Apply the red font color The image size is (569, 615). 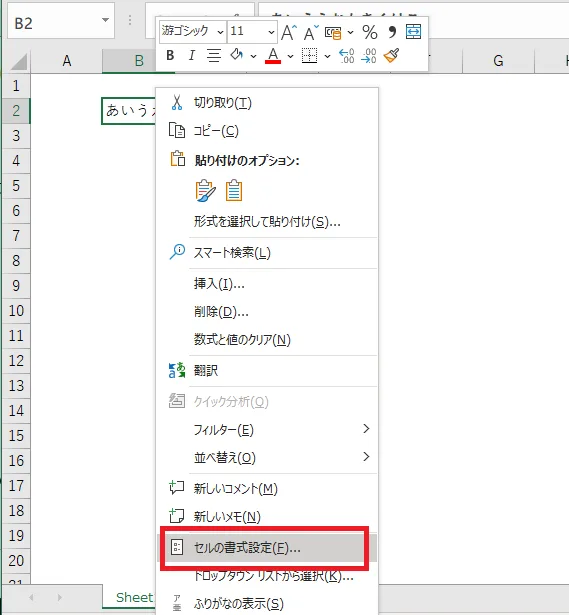[273, 55]
